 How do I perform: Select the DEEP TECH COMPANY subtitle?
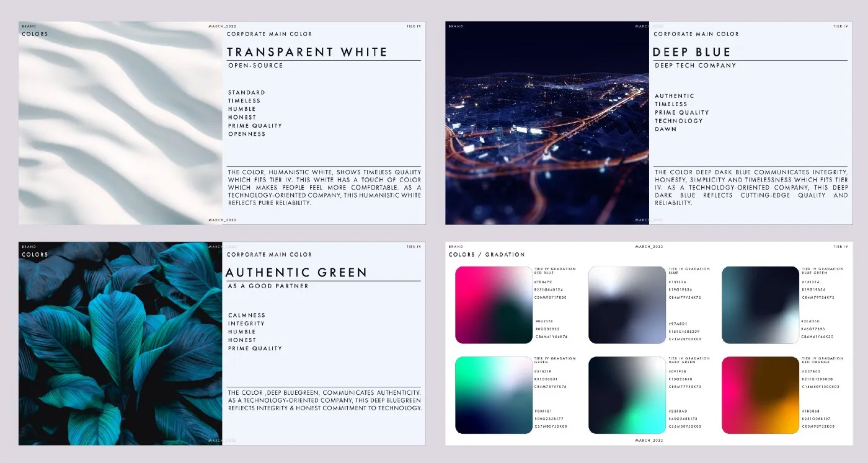(x=696, y=65)
